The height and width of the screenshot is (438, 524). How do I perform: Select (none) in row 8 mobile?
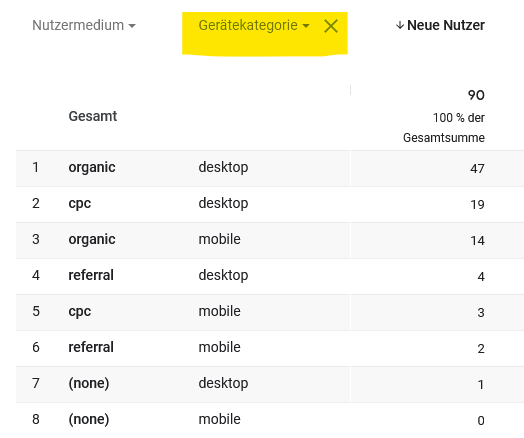(89, 420)
